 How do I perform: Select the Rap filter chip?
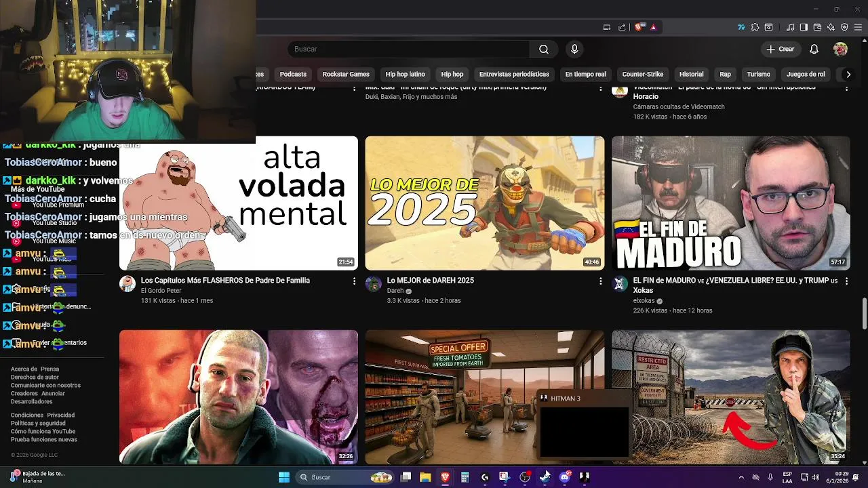click(725, 74)
